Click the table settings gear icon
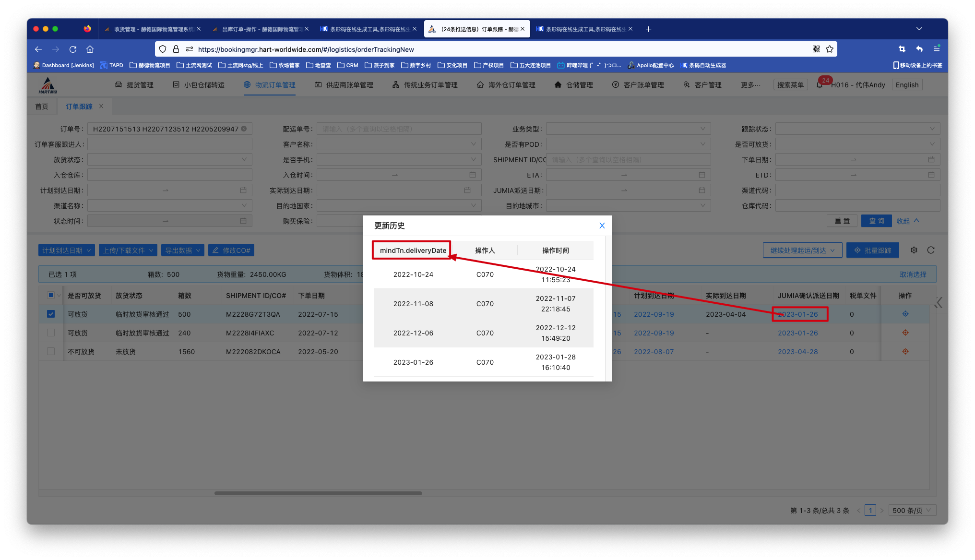The height and width of the screenshot is (560, 975). pos(914,250)
